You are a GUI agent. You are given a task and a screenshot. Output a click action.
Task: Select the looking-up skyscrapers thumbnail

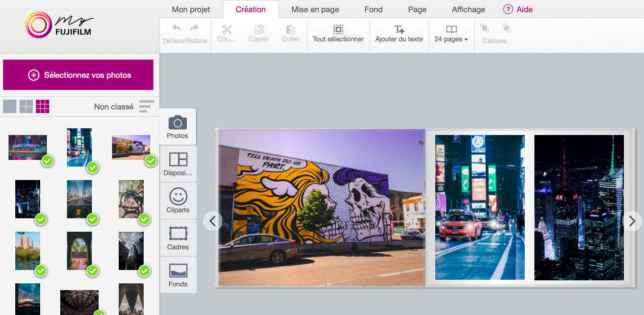click(131, 251)
